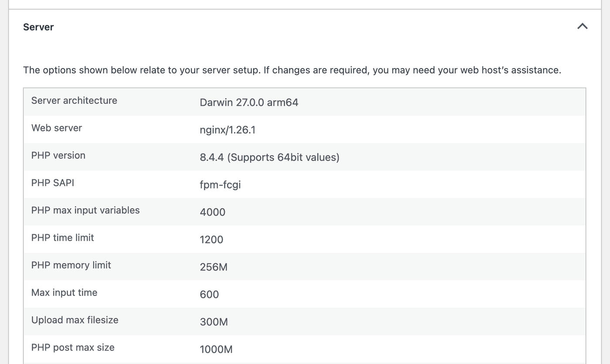Screen dimensions: 610x364
Task: Select the 'PHP SAPI' label
Action: pos(53,183)
